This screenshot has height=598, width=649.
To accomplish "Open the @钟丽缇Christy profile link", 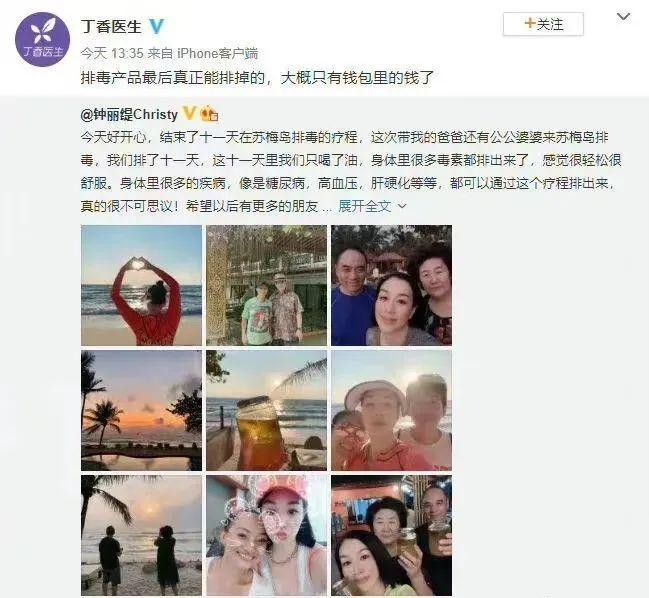I will [129, 114].
